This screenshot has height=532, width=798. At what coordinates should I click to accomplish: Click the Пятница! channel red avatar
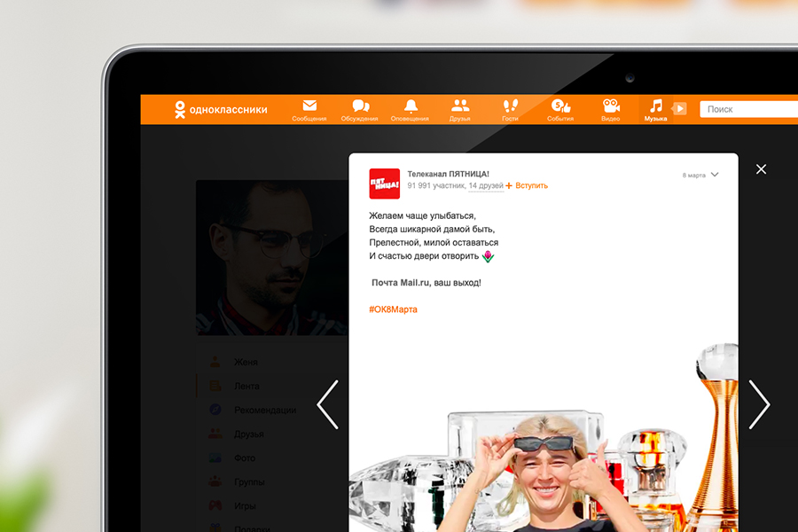384,184
